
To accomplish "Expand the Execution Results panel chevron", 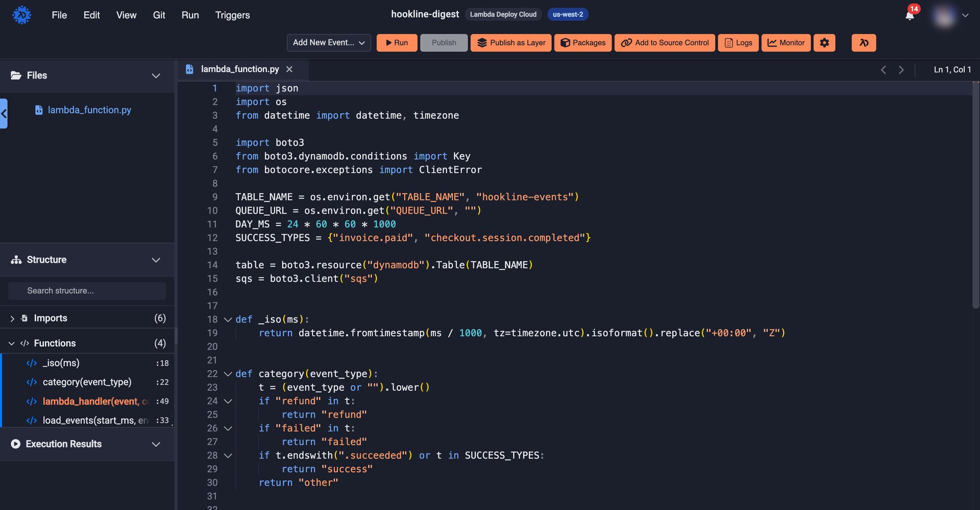I will coord(156,444).
